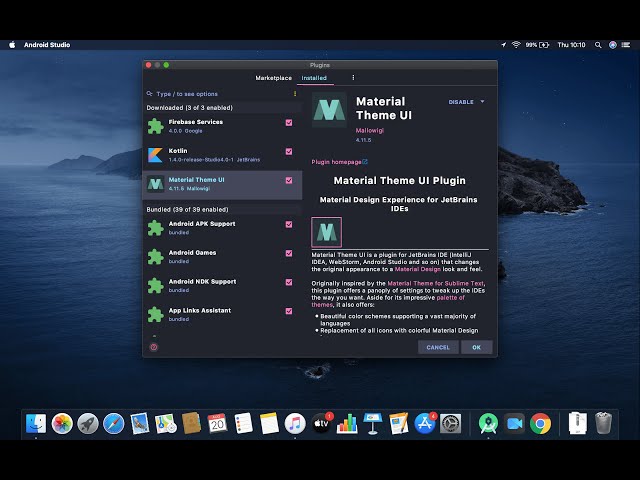Open Google Chrome from the Dock

coord(540,423)
